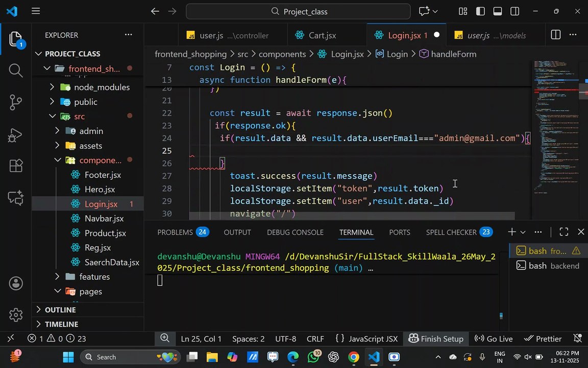This screenshot has width=588, height=368.
Task: Open the new terminal launch profile dropdown
Action: click(x=523, y=232)
